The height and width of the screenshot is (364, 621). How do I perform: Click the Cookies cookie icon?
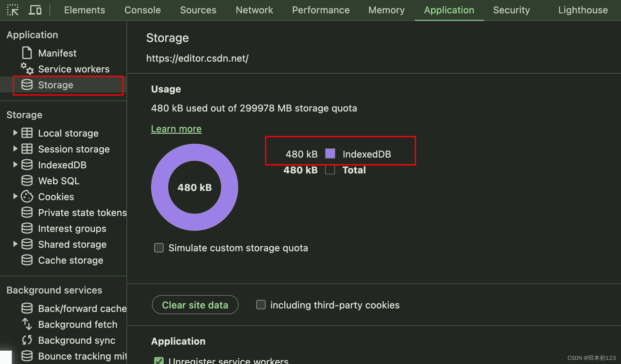tap(27, 197)
